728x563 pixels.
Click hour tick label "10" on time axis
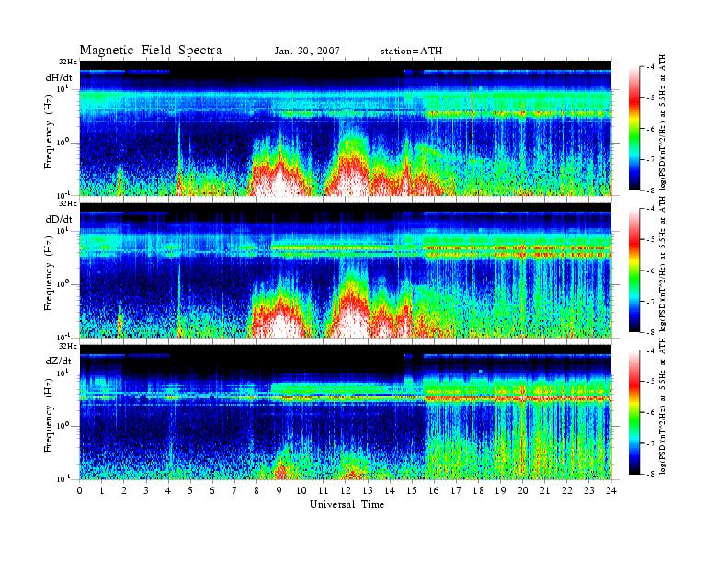tap(301, 490)
